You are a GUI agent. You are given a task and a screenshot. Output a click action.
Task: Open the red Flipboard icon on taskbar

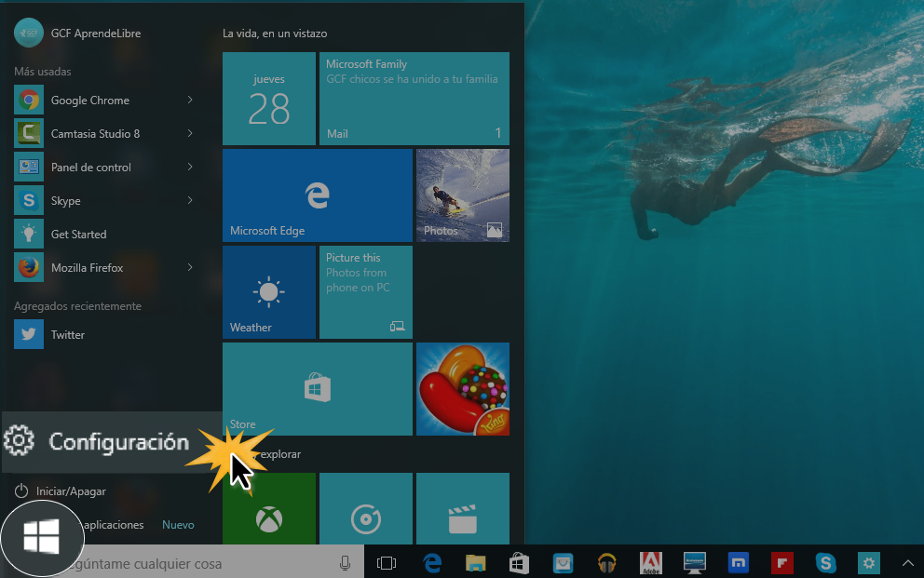coord(782,563)
